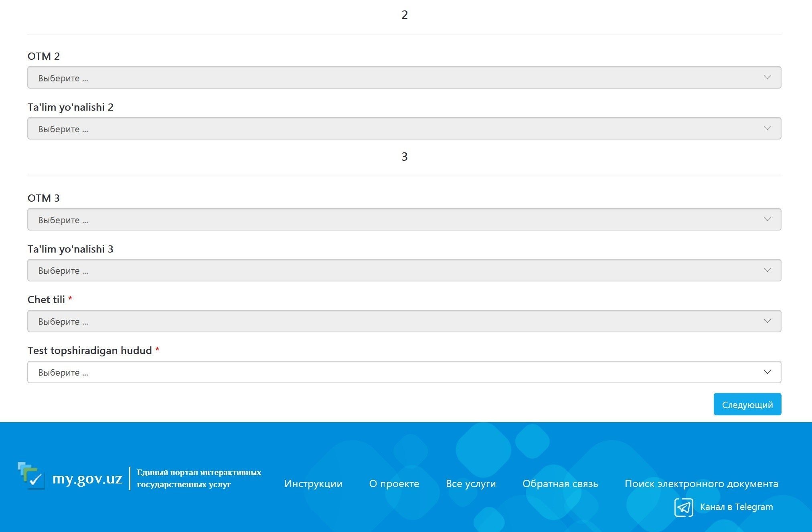Open the Chet tili dropdown
The width and height of the screenshot is (812, 532).
404,321
